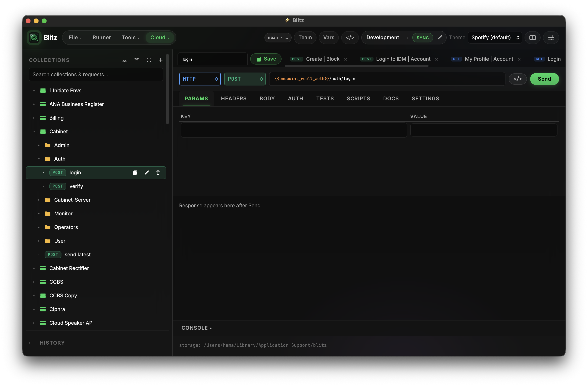Click the sort collections list icon

(149, 60)
